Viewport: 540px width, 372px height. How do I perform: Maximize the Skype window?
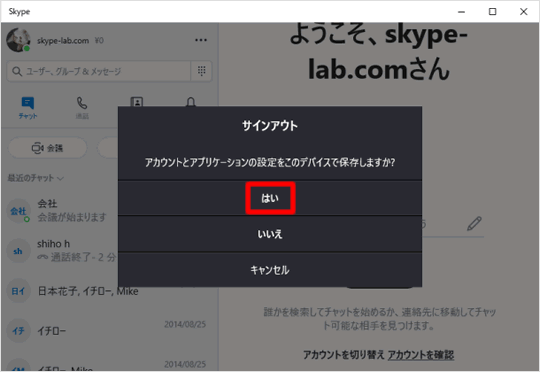(492, 12)
